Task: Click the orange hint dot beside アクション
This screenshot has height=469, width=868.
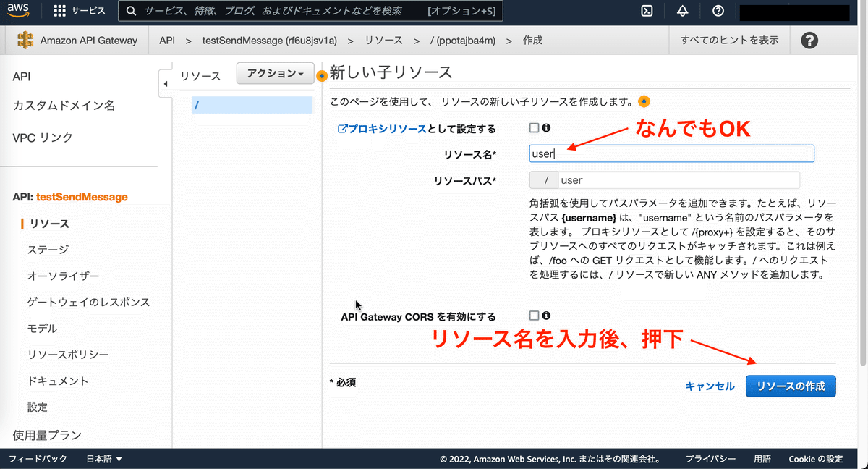Action: pyautogui.click(x=322, y=75)
